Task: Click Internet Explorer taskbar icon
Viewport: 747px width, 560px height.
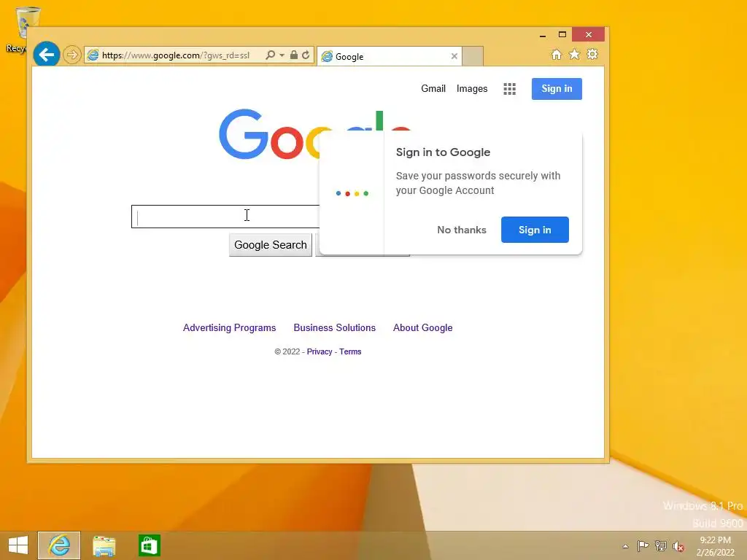Action: click(59, 545)
